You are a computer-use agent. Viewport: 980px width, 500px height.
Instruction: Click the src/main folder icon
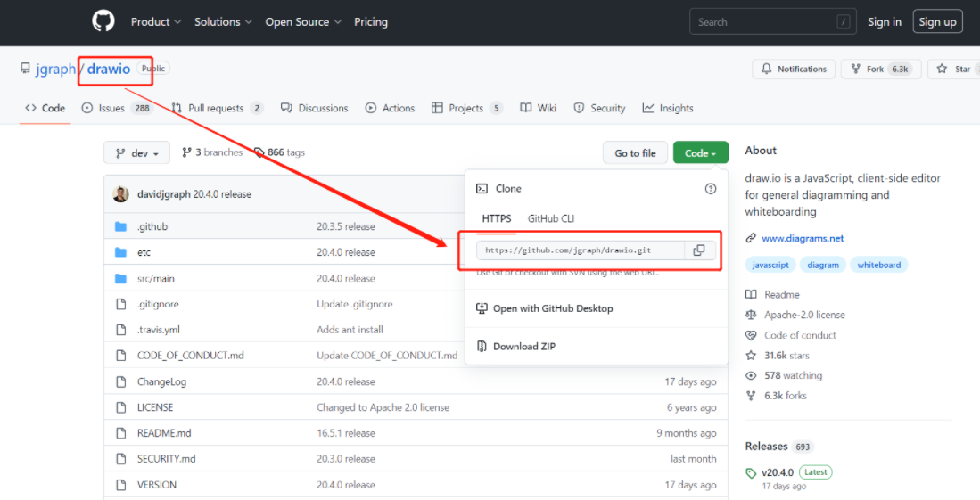[121, 278]
